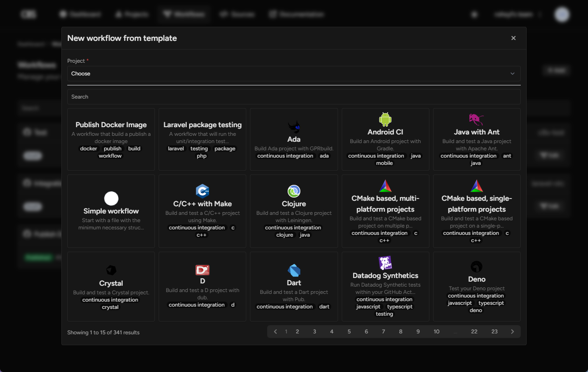Go to page 22 of results

click(474, 332)
